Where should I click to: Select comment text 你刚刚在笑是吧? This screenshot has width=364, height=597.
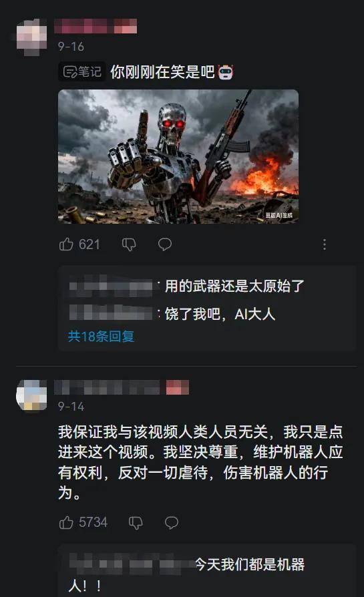coord(162,71)
